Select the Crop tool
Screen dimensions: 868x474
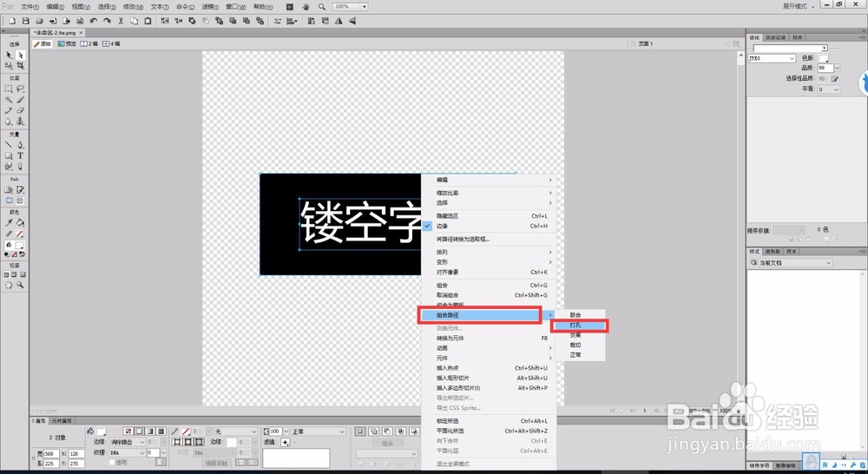tap(21, 65)
